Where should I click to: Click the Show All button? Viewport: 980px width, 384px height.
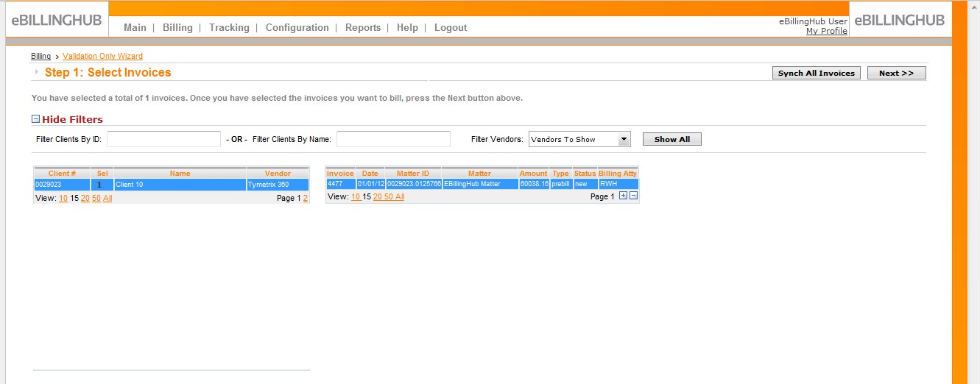click(x=671, y=139)
